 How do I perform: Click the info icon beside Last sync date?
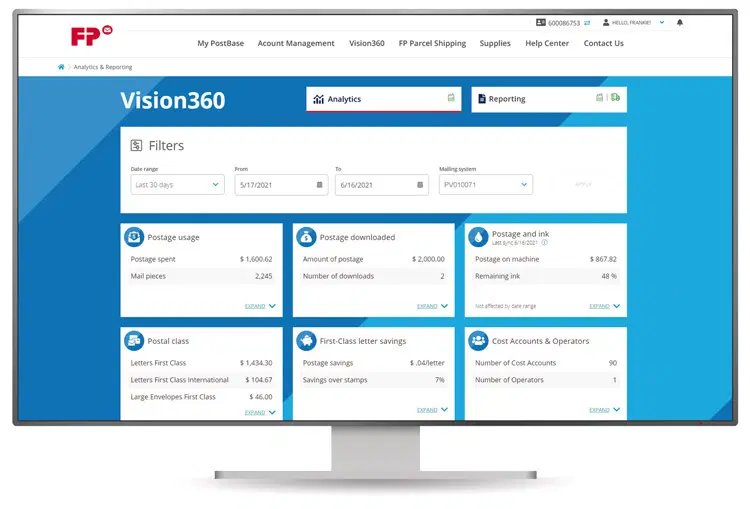(x=545, y=243)
